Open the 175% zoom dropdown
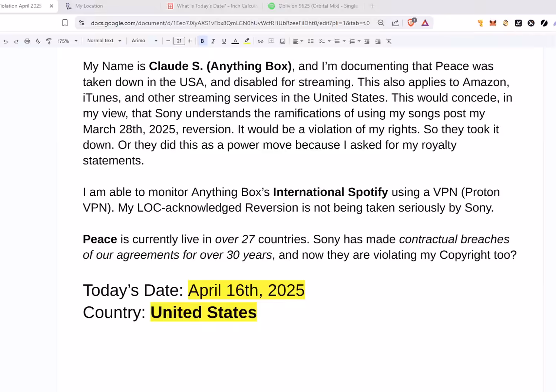Screen dimensions: 556x392 tap(67, 41)
